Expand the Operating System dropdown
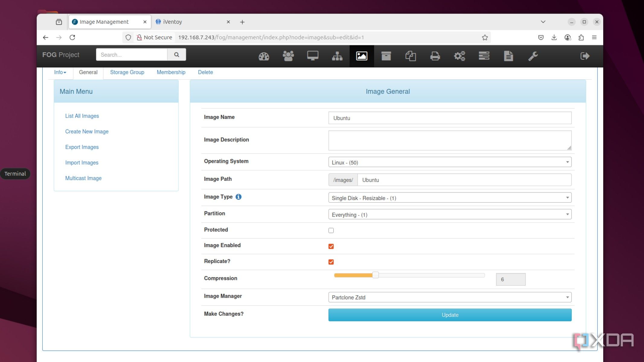The height and width of the screenshot is (362, 644). [x=450, y=162]
